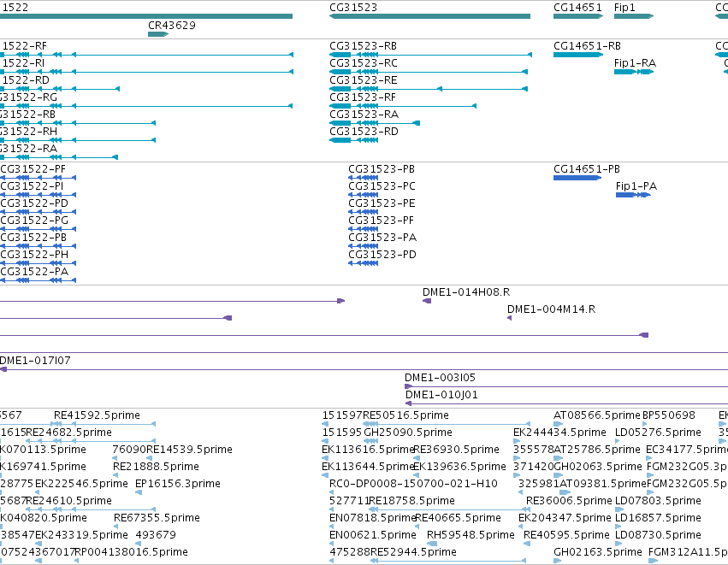728x565 pixels.
Task: Select protein CG31522-PD
Action: [x=34, y=203]
